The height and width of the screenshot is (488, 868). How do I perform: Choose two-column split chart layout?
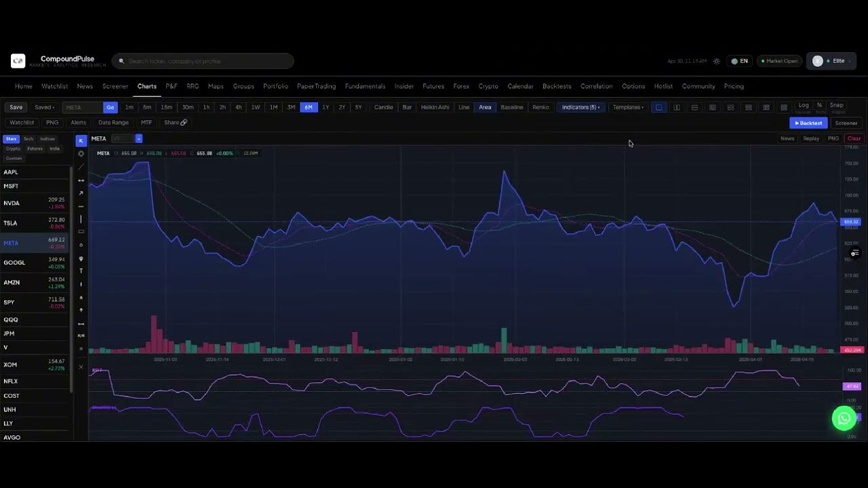(x=677, y=107)
